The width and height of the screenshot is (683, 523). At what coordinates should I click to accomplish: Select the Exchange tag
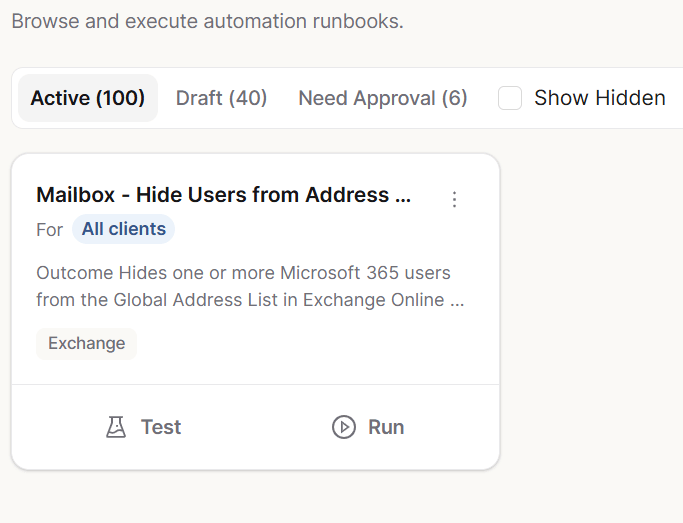click(87, 344)
